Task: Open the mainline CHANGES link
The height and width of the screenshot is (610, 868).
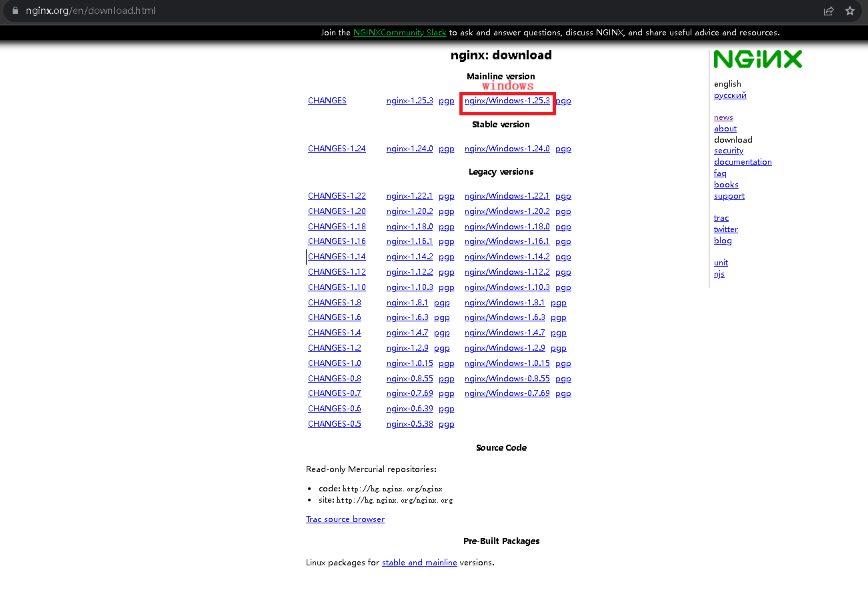Action: point(327,101)
